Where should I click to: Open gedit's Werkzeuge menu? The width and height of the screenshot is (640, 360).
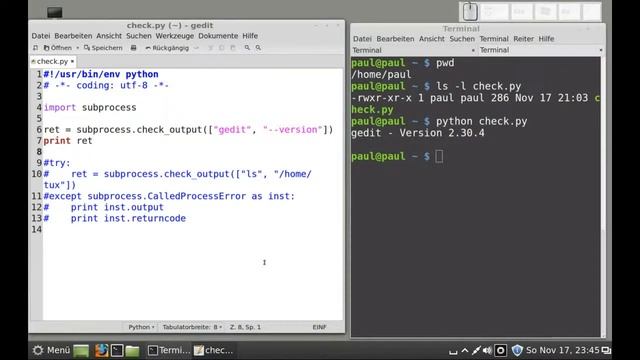click(x=175, y=36)
